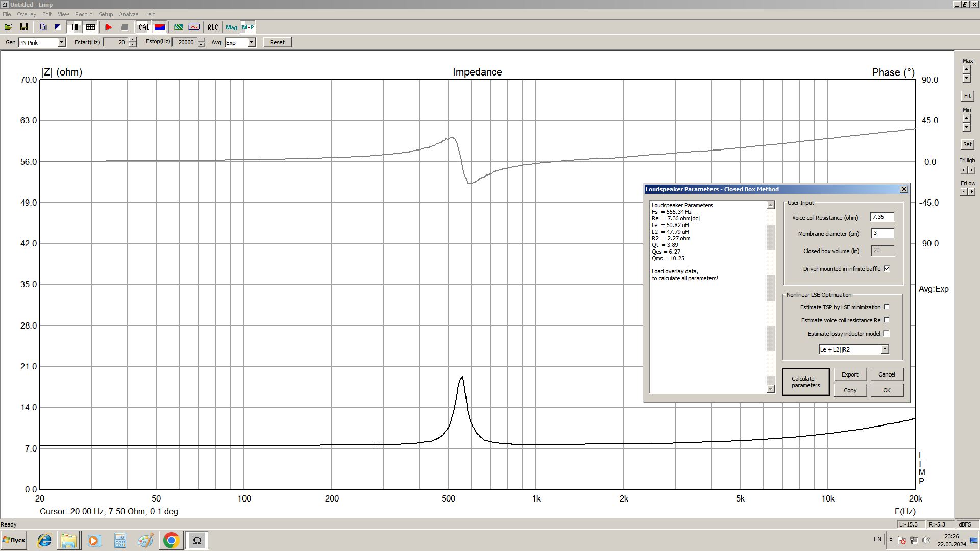Click the gray stop square icon
Viewport: 980px width, 551px height.
(x=125, y=27)
